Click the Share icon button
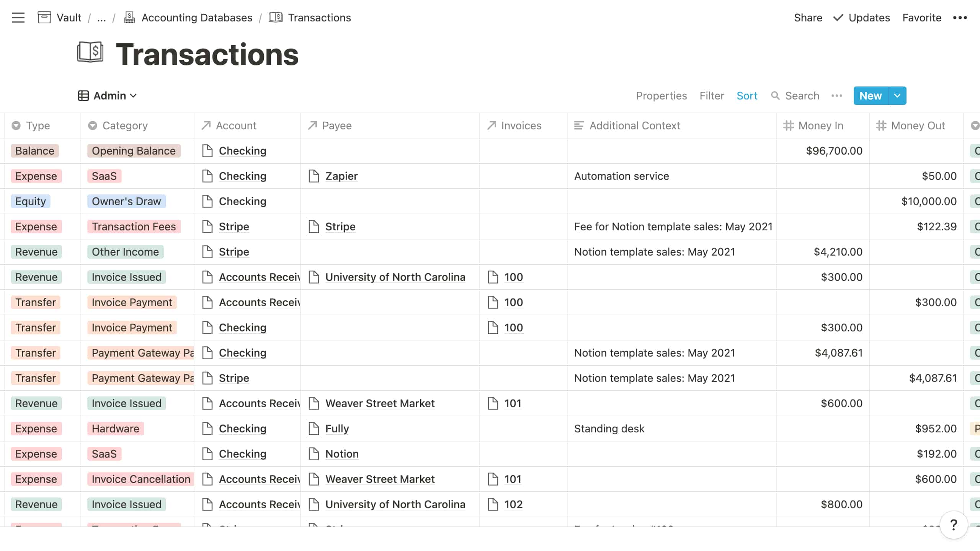The width and height of the screenshot is (980, 551). tap(808, 18)
